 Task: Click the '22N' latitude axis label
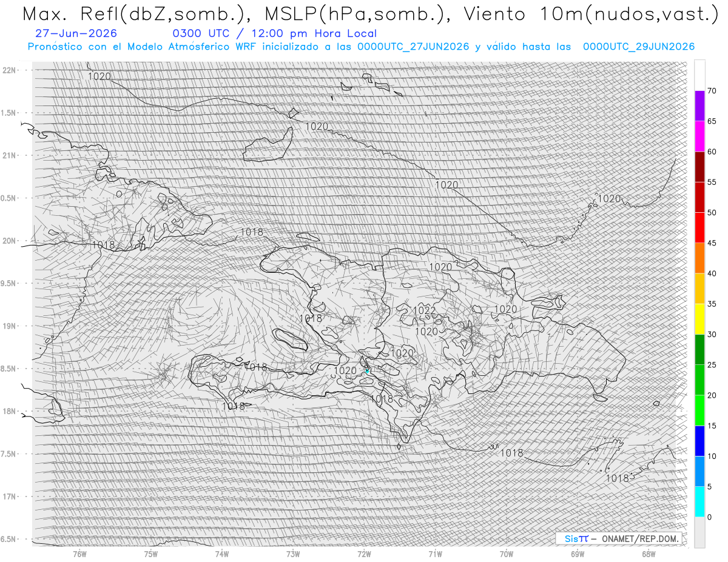[8, 70]
